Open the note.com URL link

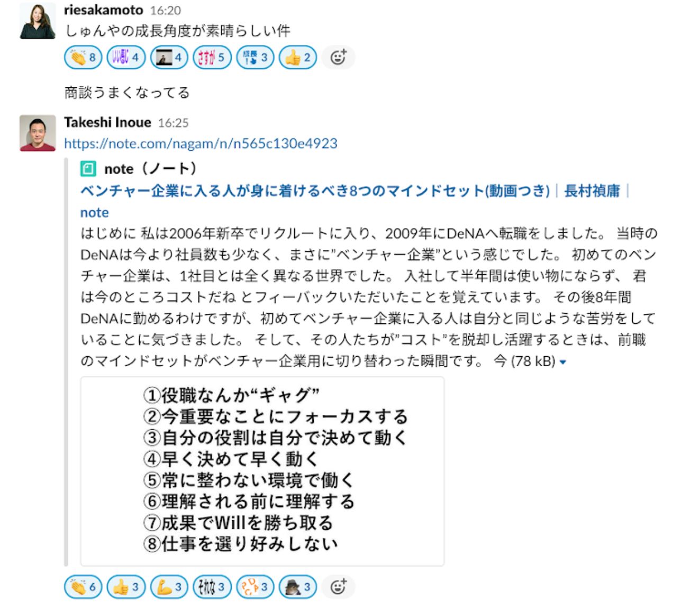201,143
